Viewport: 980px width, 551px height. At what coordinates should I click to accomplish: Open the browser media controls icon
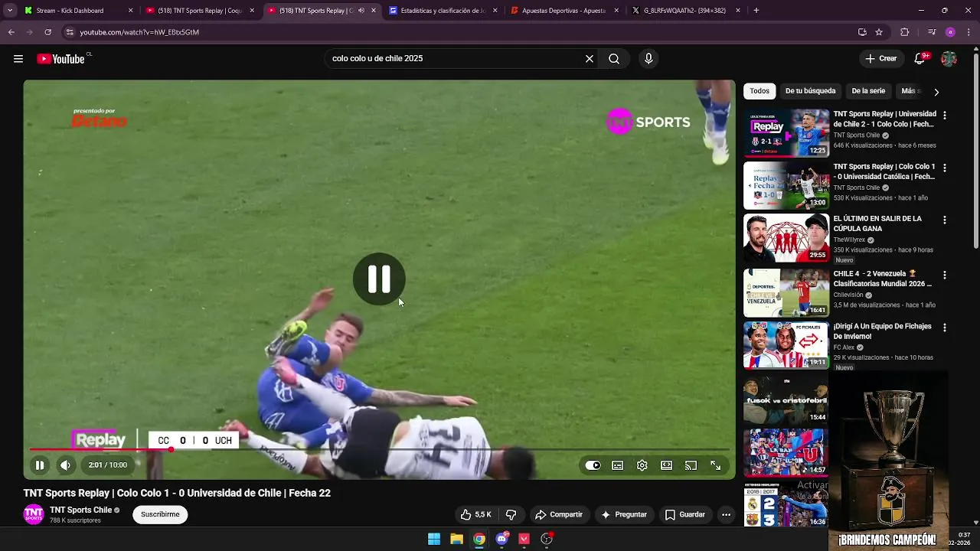[x=931, y=32]
